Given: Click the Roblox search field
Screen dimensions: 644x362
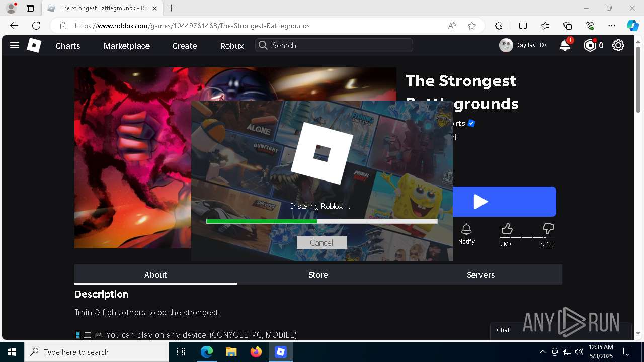Looking at the screenshot, I should 334,45.
